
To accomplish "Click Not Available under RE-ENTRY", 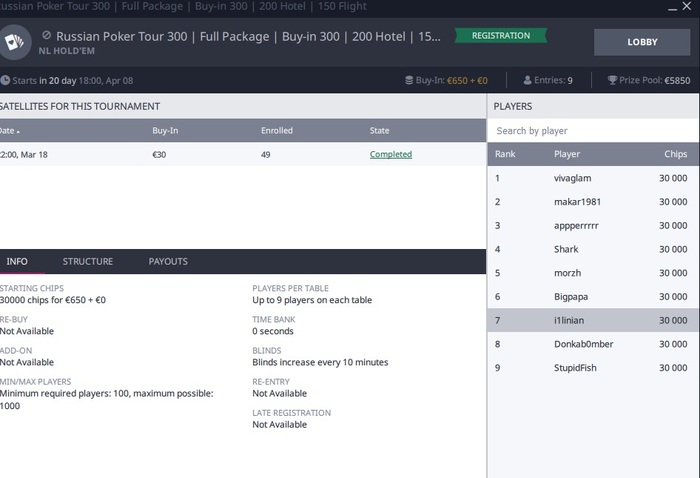I will click(279, 393).
